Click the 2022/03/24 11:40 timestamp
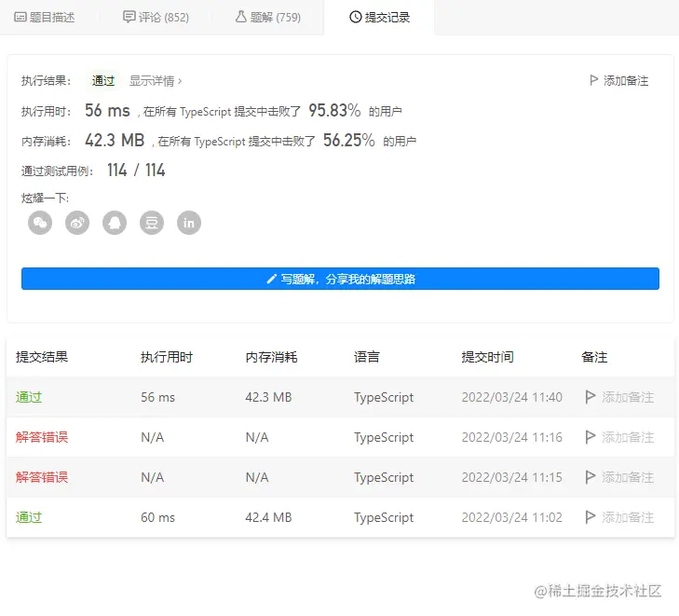This screenshot has width=679, height=616. pyautogui.click(x=512, y=397)
